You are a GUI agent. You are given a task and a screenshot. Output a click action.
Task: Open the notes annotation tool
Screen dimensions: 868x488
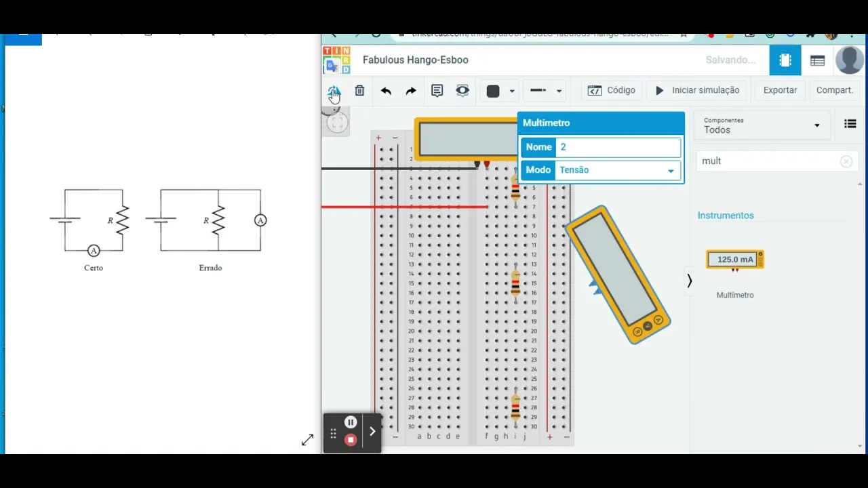[x=437, y=91]
